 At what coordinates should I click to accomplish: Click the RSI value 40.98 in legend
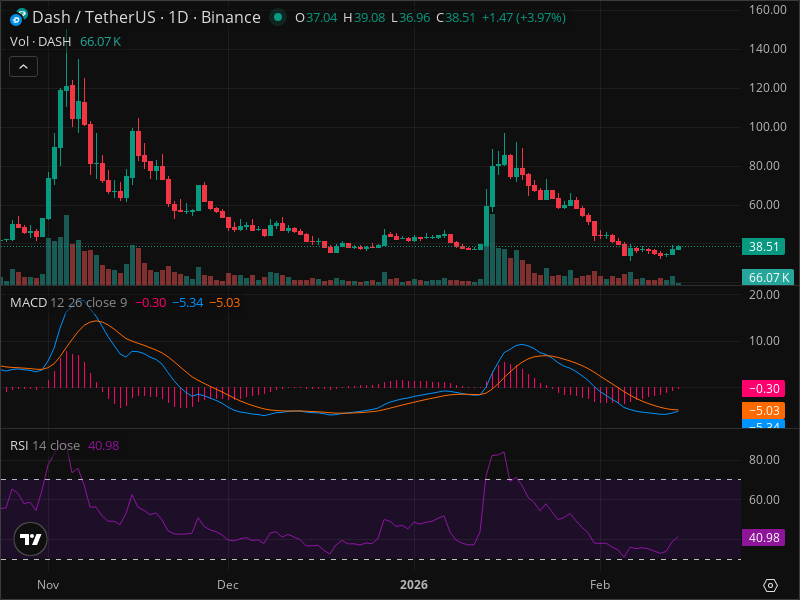point(104,445)
